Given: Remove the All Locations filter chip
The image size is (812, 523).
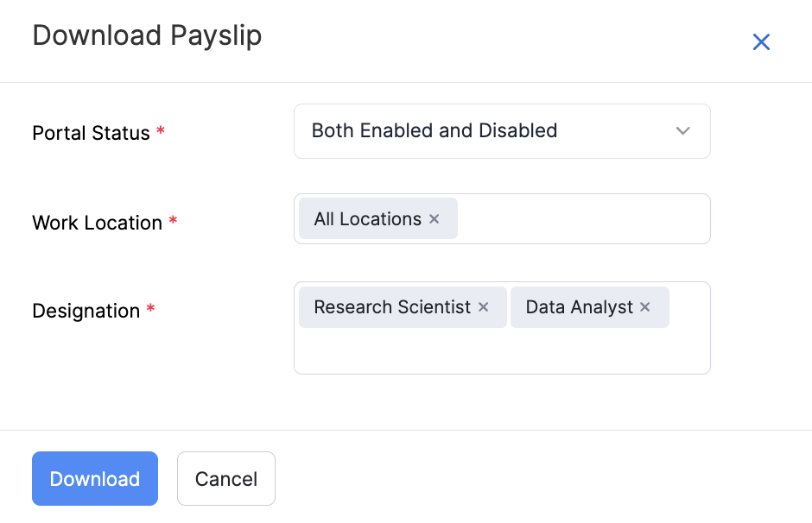Looking at the screenshot, I should point(434,218).
